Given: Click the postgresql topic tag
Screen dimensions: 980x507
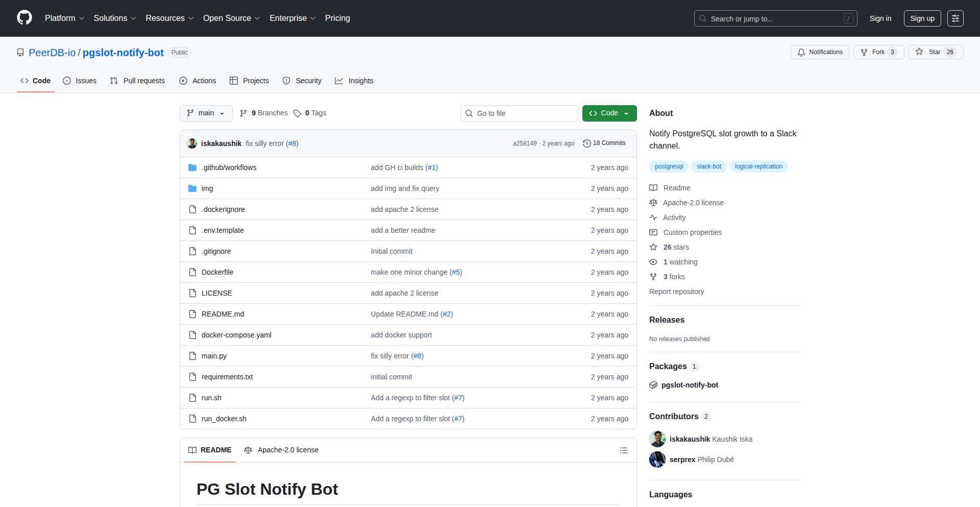Looking at the screenshot, I should click(x=668, y=166).
